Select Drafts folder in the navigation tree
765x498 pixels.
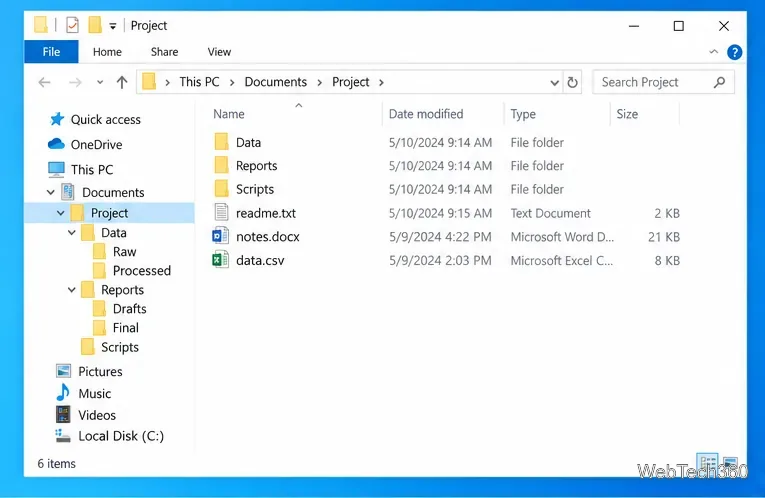(x=129, y=309)
